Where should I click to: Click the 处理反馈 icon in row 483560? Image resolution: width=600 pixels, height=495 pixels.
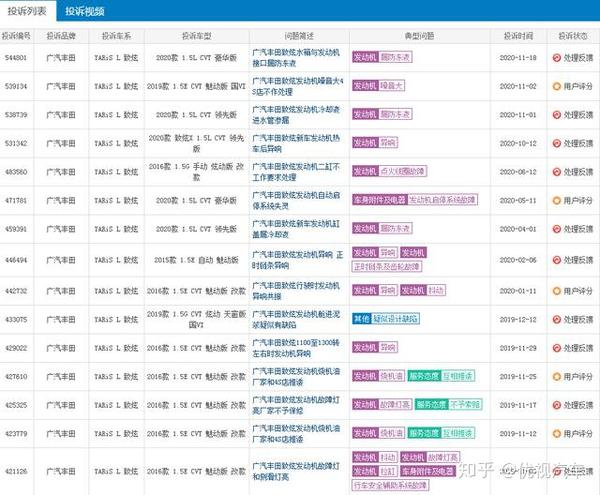[x=556, y=172]
